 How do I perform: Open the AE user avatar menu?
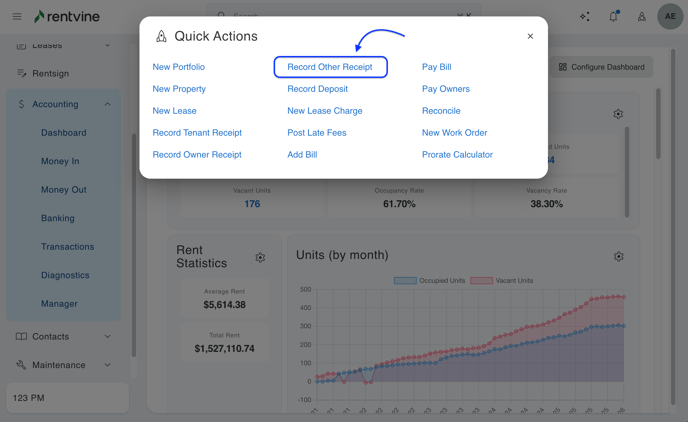(x=670, y=16)
